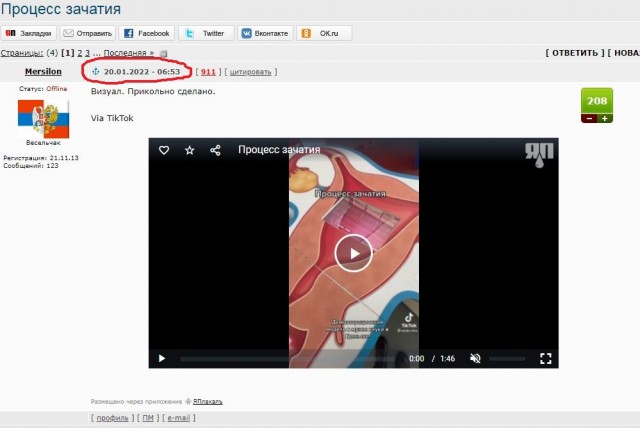Click the e-mail link under the post
The height and width of the screenshot is (428, 640).
(178, 418)
